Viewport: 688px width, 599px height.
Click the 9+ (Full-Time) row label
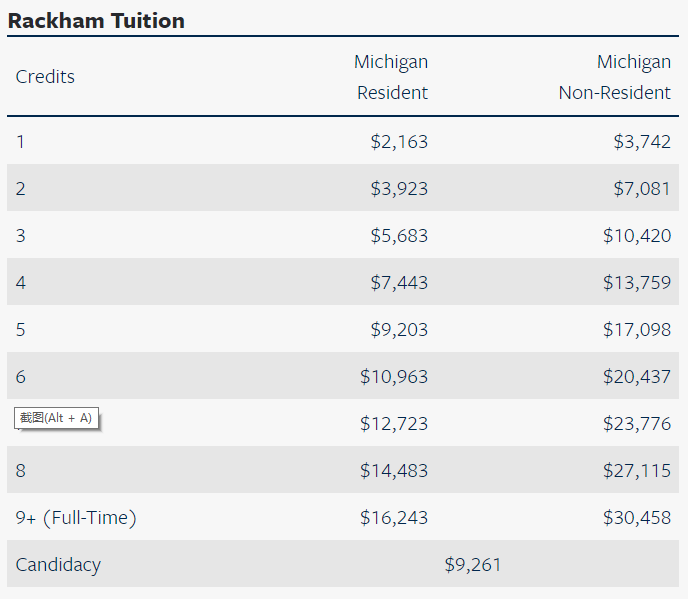click(x=76, y=518)
